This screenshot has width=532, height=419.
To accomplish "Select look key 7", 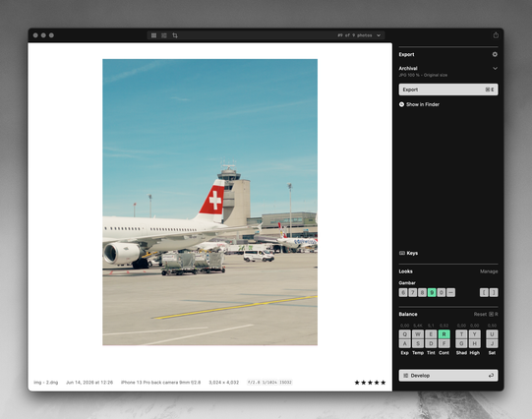I will tap(413, 292).
